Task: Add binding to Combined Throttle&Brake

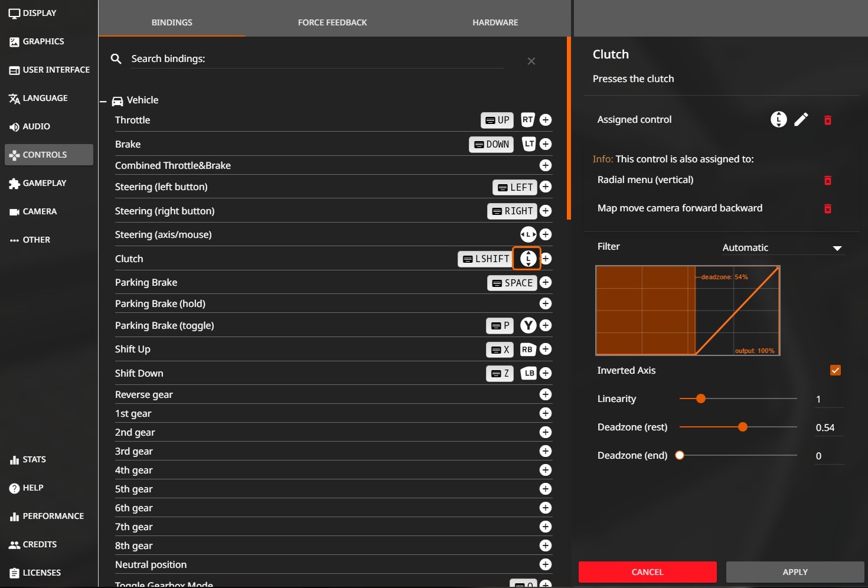Action: 546,165
